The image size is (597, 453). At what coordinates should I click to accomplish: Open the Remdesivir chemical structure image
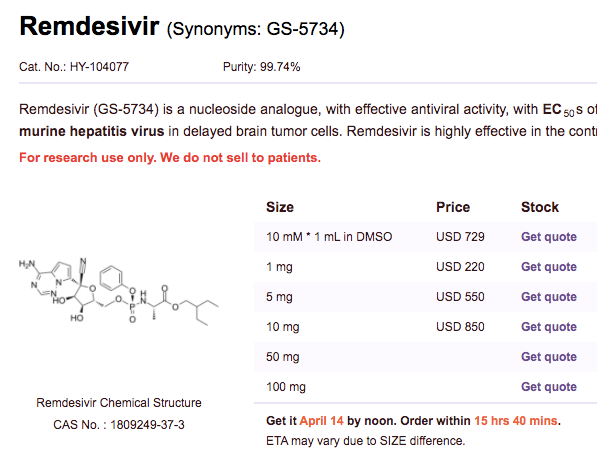coord(118,292)
